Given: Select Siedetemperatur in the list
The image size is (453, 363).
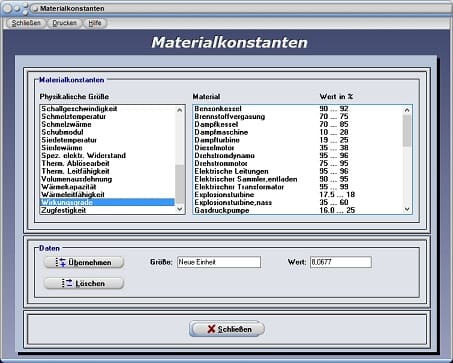Looking at the screenshot, I should [x=107, y=140].
